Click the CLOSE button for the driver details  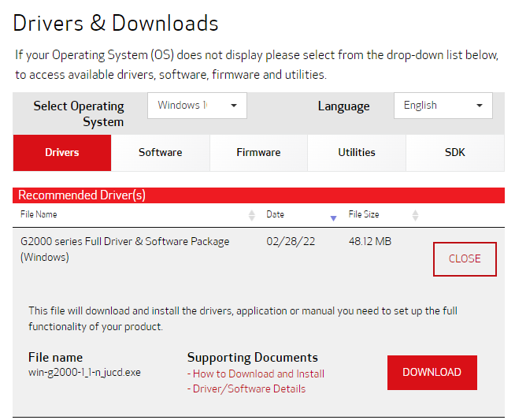coord(465,259)
